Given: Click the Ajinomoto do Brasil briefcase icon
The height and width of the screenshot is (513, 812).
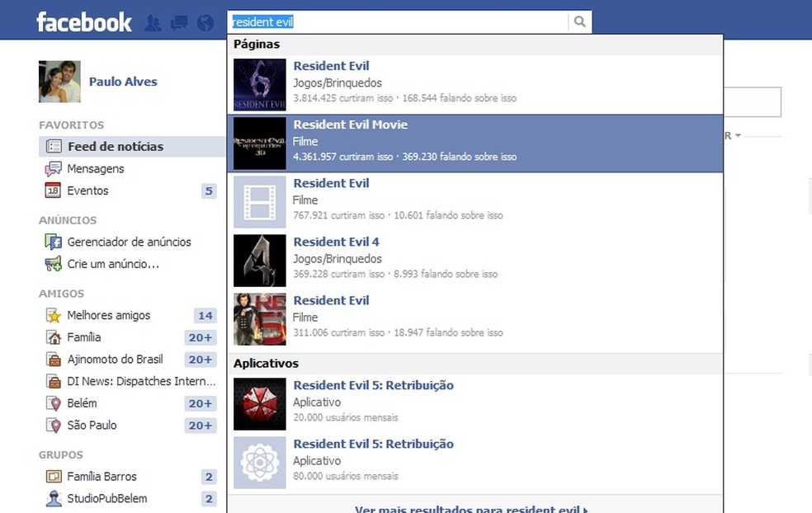Looking at the screenshot, I should tap(54, 360).
